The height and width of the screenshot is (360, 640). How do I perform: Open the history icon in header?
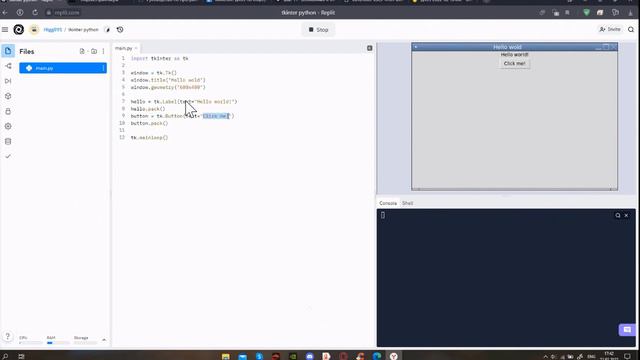point(120,30)
